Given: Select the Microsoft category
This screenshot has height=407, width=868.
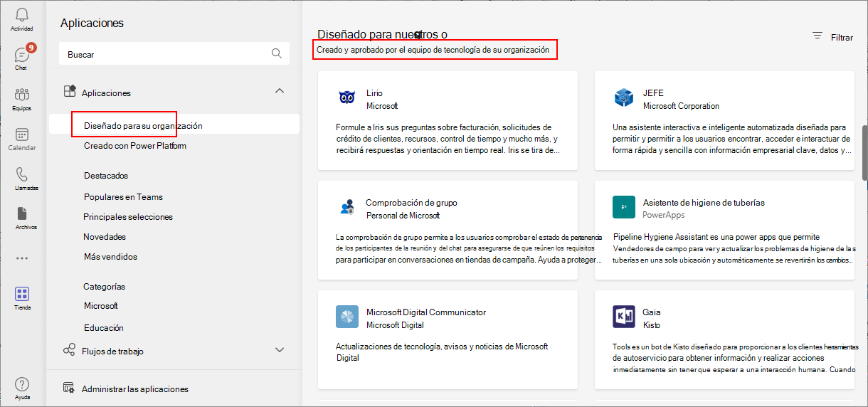Looking at the screenshot, I should [100, 306].
